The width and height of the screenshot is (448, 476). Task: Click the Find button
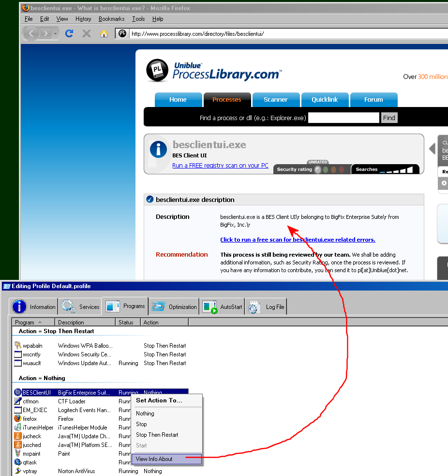[x=389, y=118]
